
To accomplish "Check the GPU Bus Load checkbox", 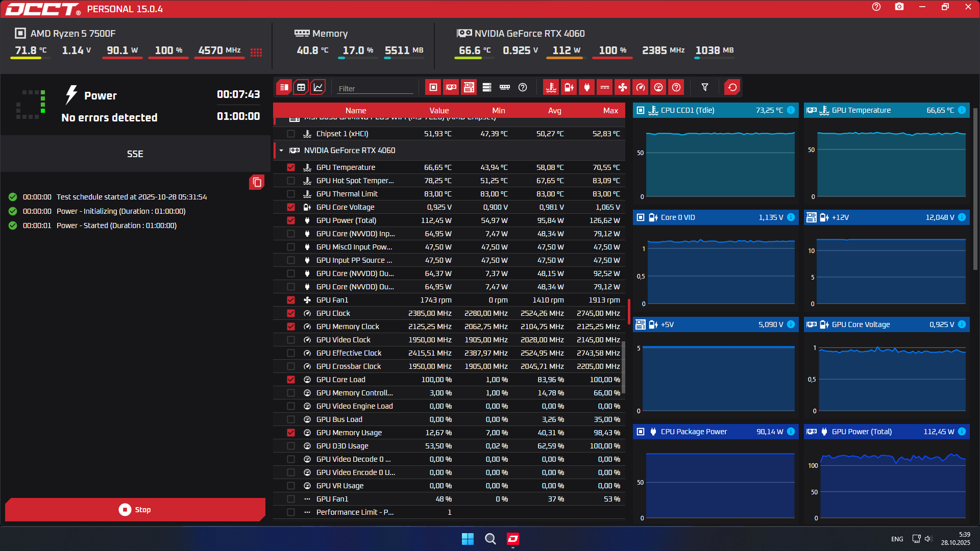I will [x=291, y=419].
